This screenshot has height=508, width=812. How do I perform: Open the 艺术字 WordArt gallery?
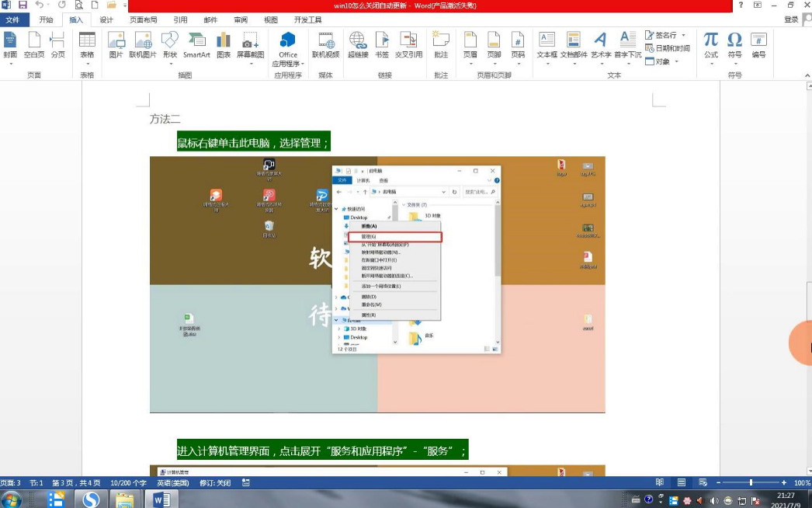tap(601, 47)
